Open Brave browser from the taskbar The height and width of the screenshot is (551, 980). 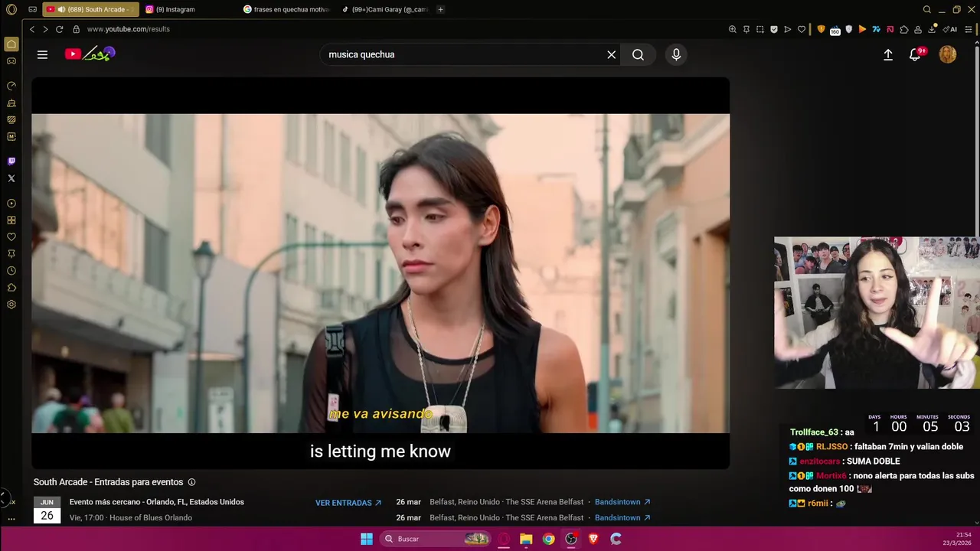click(x=593, y=539)
